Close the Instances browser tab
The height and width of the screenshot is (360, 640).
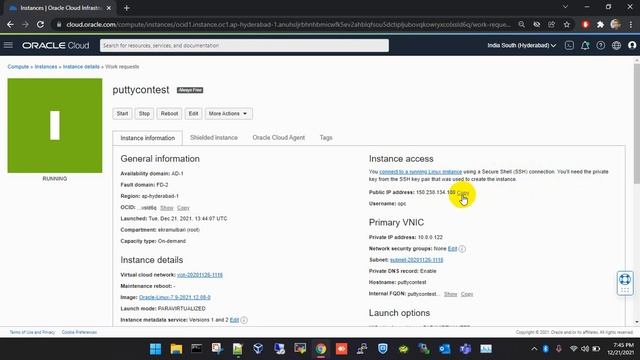109,8
